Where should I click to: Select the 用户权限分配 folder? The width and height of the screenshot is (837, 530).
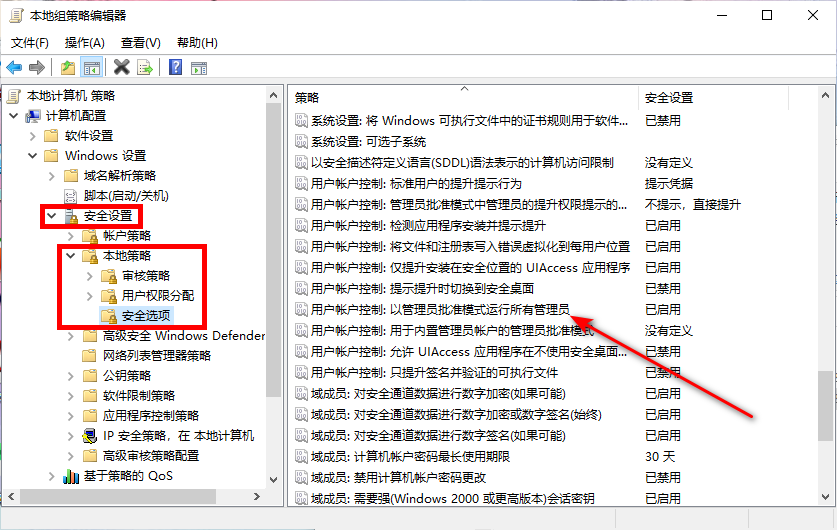point(158,296)
